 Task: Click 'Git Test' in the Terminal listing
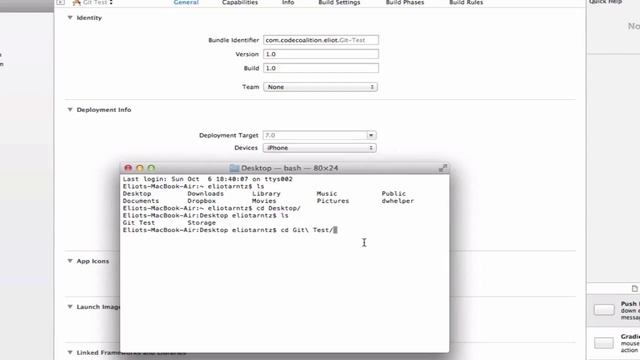tap(139, 222)
